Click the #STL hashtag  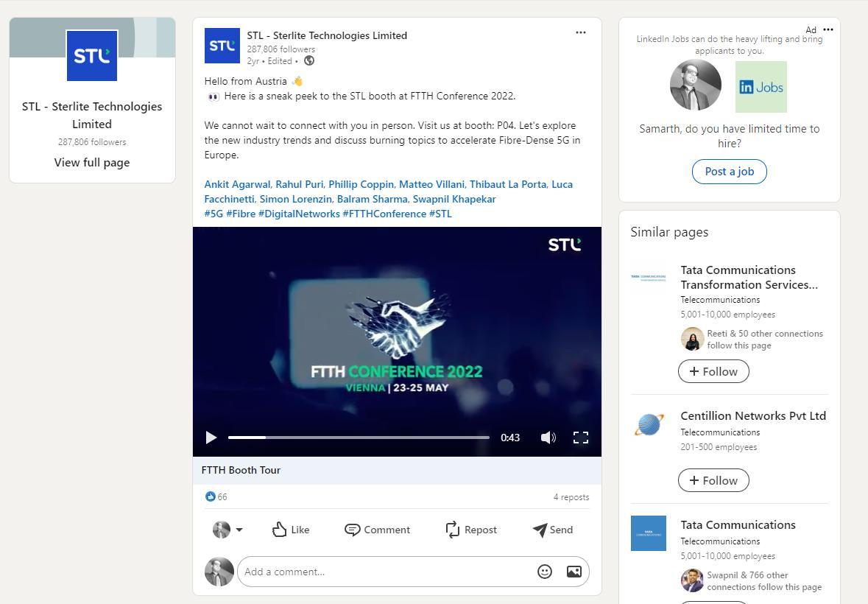tap(441, 214)
